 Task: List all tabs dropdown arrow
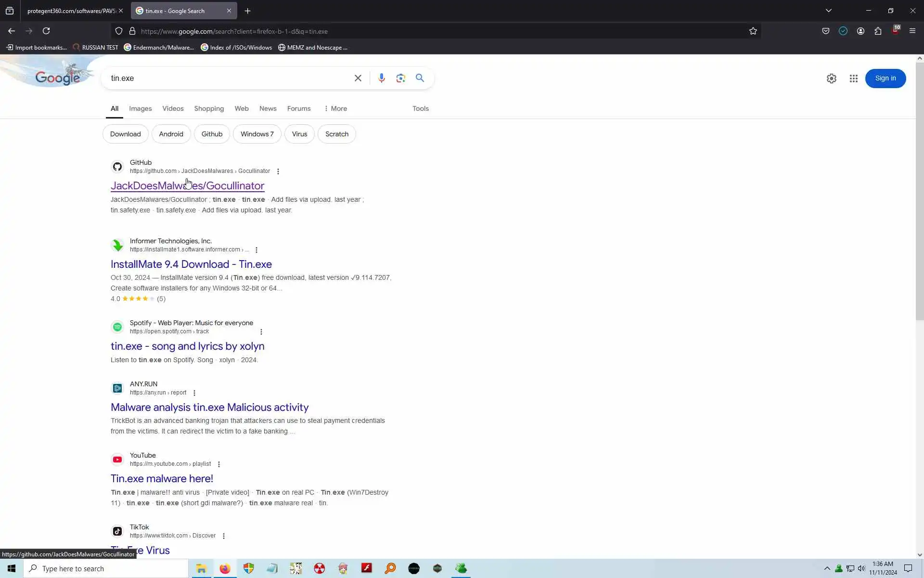[x=828, y=11]
